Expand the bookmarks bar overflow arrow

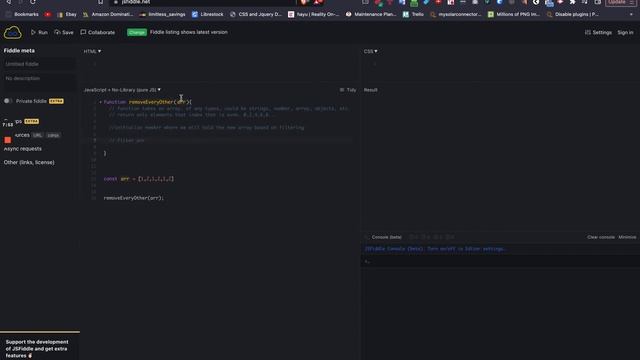pos(631,14)
